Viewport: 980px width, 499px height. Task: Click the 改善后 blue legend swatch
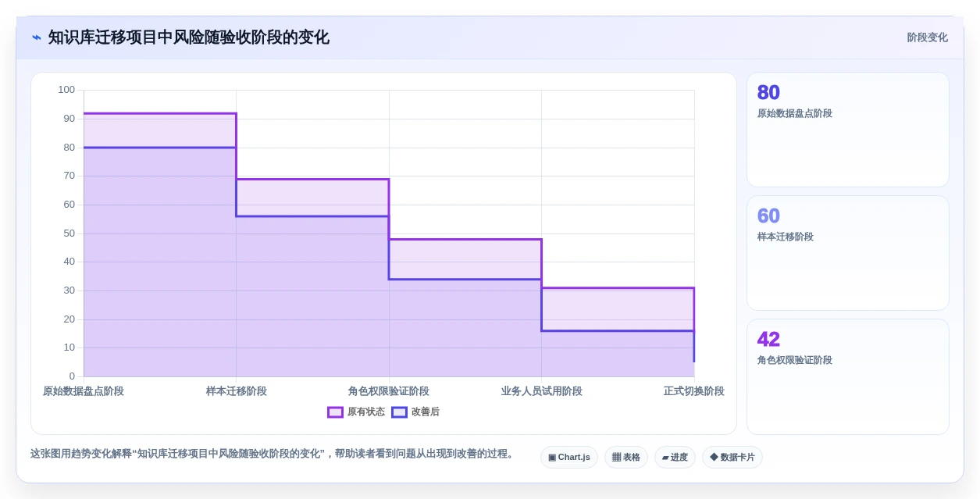coord(399,412)
